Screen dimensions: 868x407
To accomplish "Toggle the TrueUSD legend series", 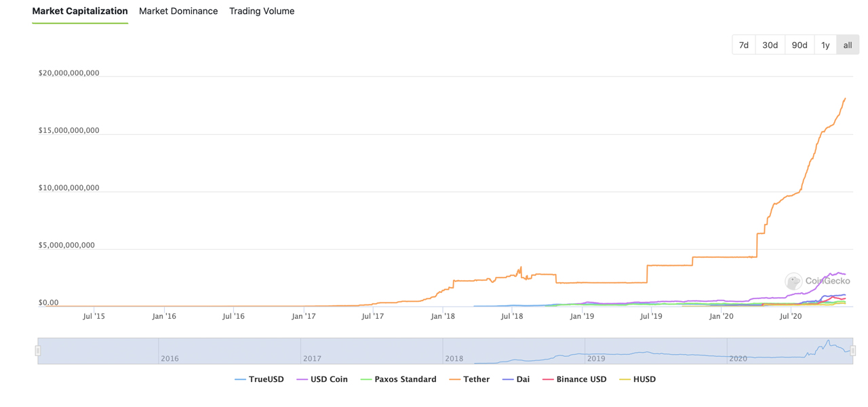I will (259, 379).
